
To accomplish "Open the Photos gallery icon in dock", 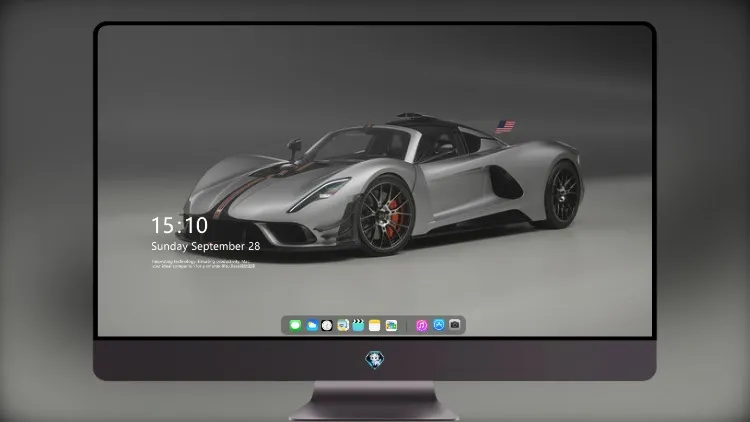I will pyautogui.click(x=391, y=325).
